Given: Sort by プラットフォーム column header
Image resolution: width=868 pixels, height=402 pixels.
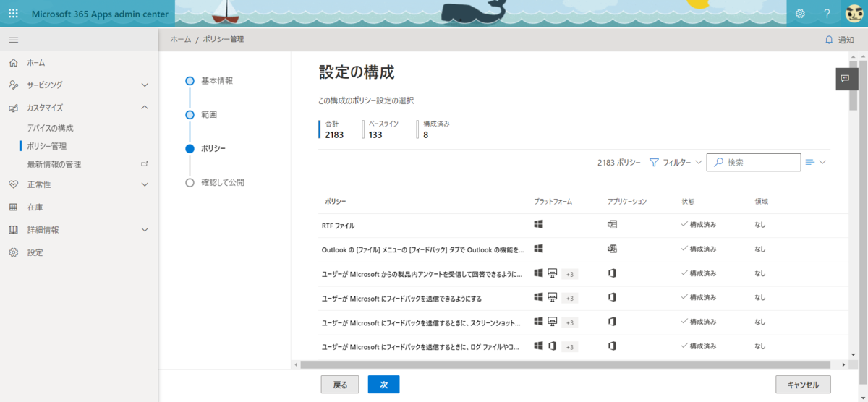Looking at the screenshot, I should [553, 201].
